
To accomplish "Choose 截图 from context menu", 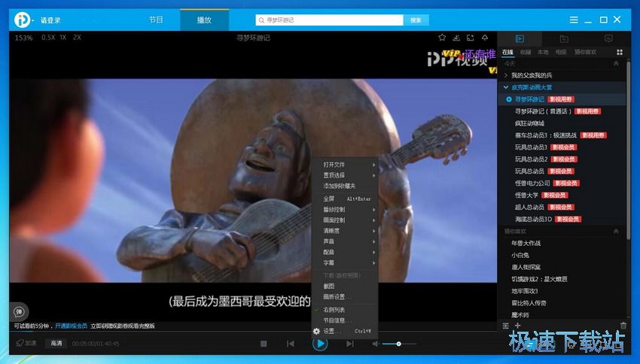I will coord(345,286).
